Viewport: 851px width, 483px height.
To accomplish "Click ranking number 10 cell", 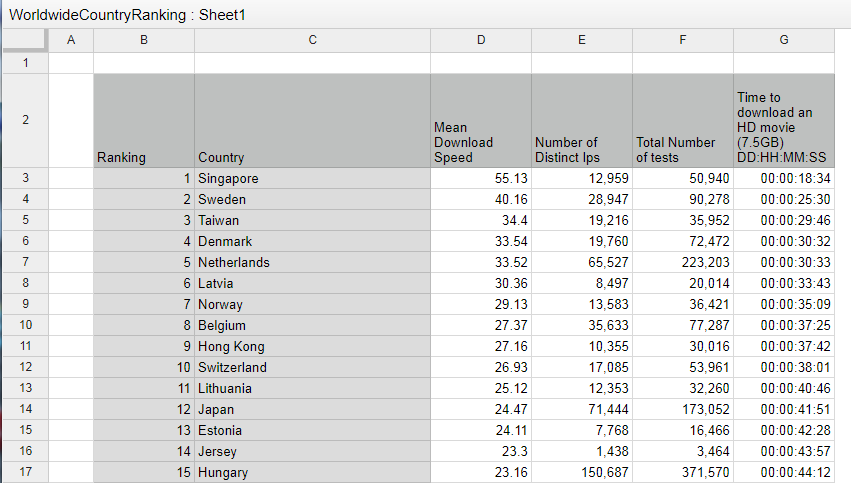I will tap(144, 367).
